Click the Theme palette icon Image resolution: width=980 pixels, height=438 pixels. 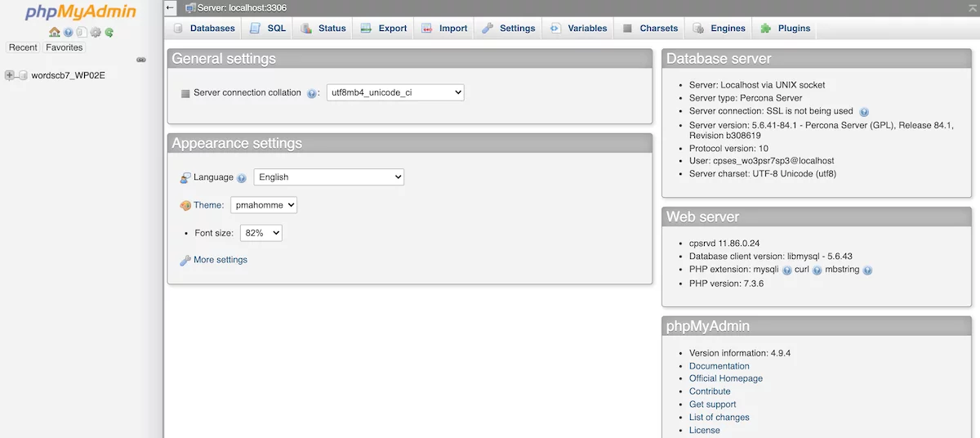point(185,206)
